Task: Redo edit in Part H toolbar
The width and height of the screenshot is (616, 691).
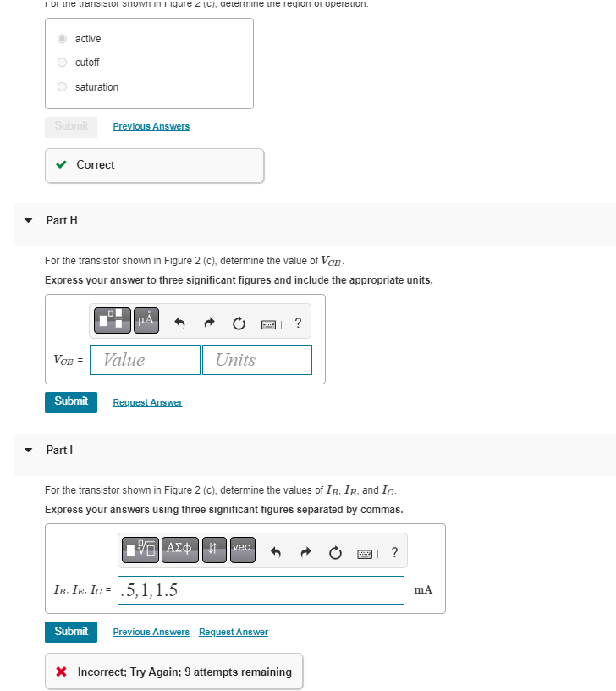Action: coord(209,323)
